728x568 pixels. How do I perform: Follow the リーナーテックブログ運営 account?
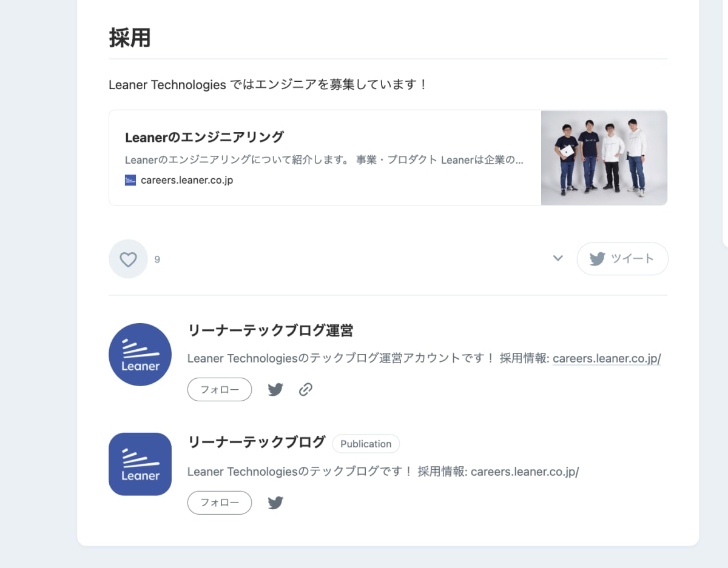(x=220, y=389)
